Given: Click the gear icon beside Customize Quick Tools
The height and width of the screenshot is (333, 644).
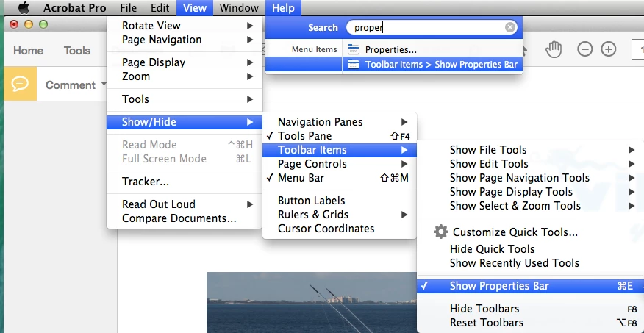Looking at the screenshot, I should point(440,232).
